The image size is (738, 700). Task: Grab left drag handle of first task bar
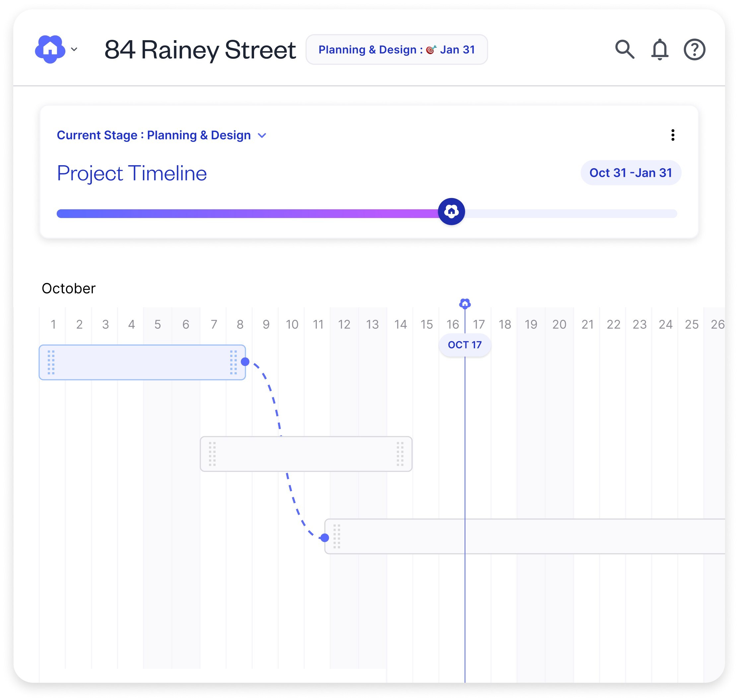(51, 362)
